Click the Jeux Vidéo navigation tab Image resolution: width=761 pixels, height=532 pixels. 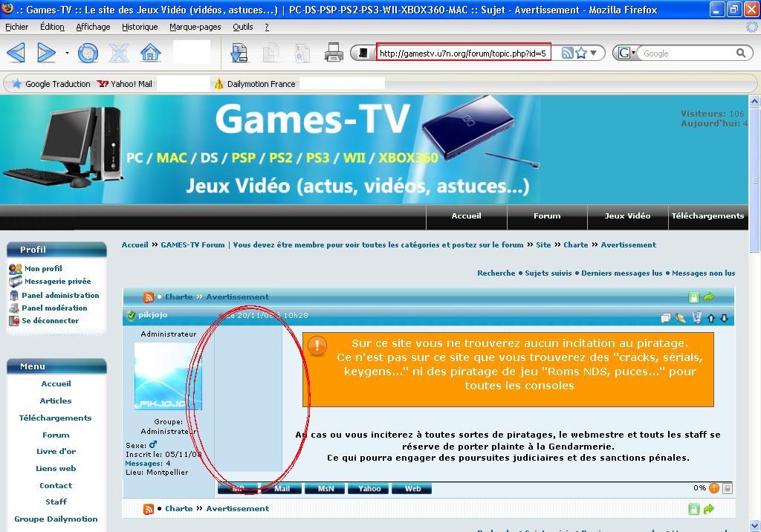[x=627, y=216]
